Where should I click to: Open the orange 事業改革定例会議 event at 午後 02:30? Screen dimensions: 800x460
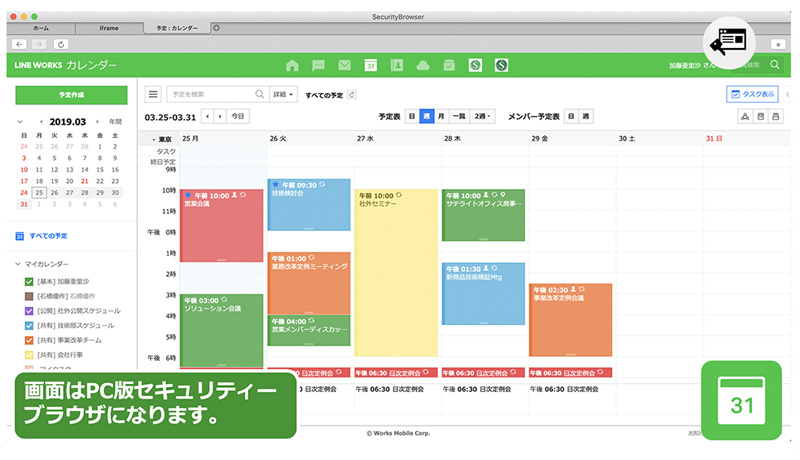570,320
